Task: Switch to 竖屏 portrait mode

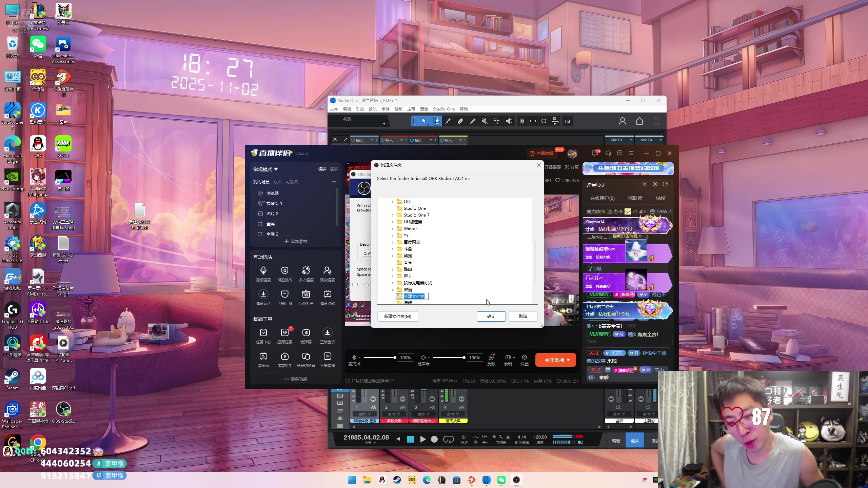Action: point(334,169)
